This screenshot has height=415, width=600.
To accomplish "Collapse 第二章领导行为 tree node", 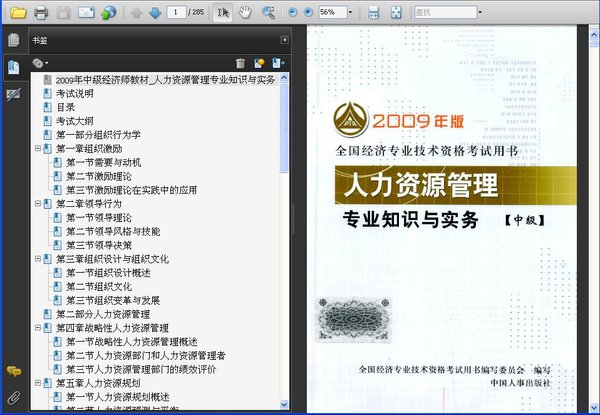I will (38, 203).
